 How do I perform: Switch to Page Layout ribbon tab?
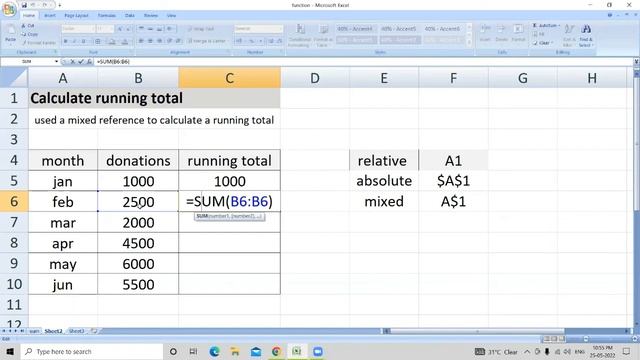coord(76,16)
